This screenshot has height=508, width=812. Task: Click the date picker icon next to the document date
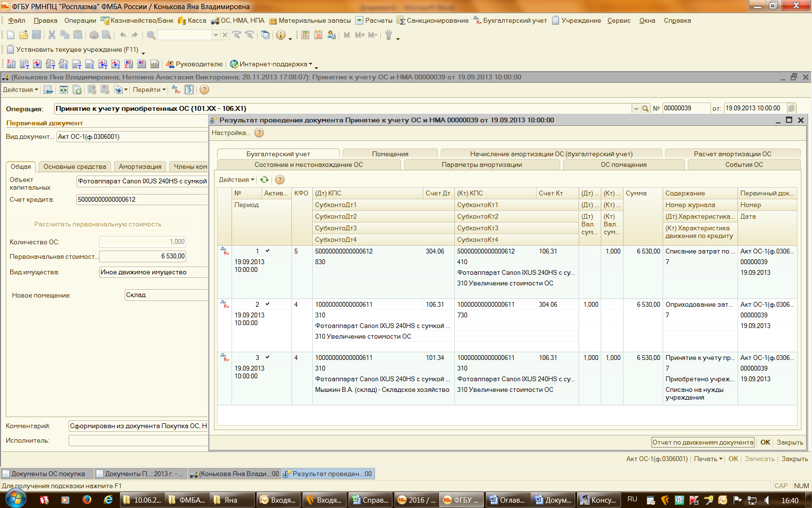click(x=791, y=108)
